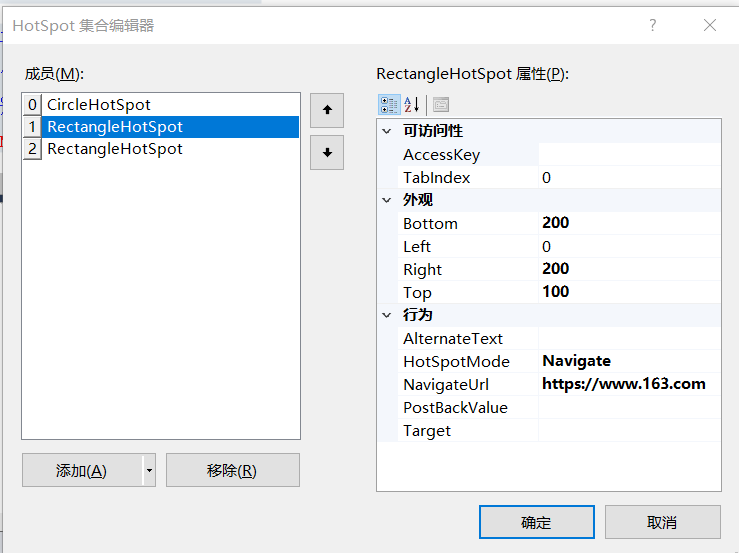Select the HotSpotMode property value

click(x=628, y=361)
